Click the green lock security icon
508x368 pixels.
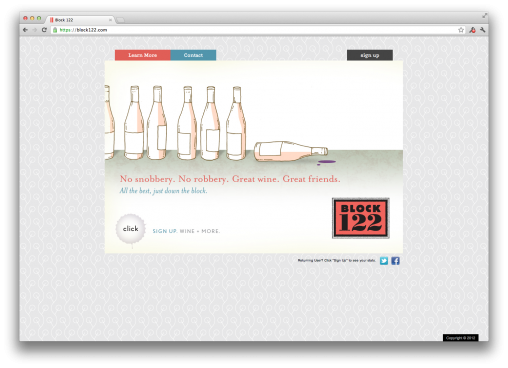pos(55,30)
